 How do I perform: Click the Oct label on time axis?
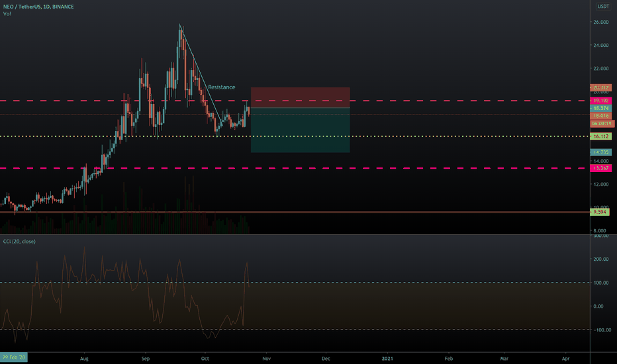(205, 359)
